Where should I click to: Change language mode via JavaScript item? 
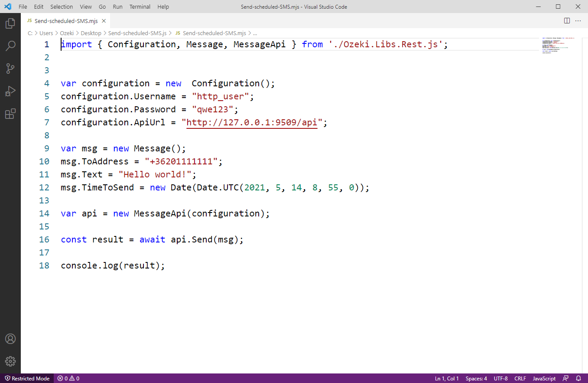[x=544, y=378]
